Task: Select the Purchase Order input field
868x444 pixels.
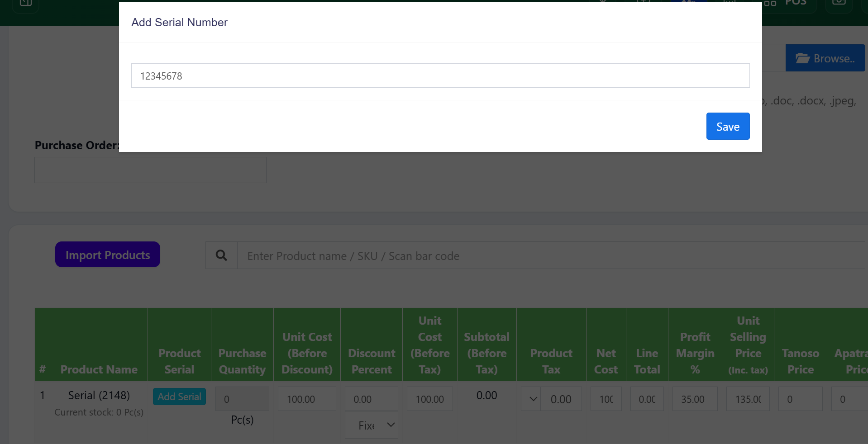Action: (x=150, y=170)
